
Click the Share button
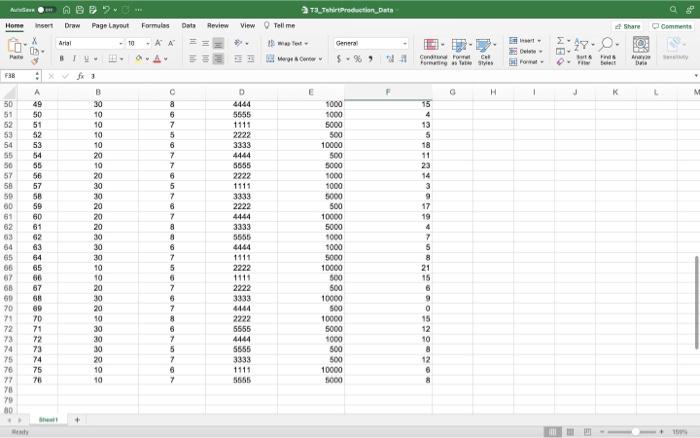[627, 26]
